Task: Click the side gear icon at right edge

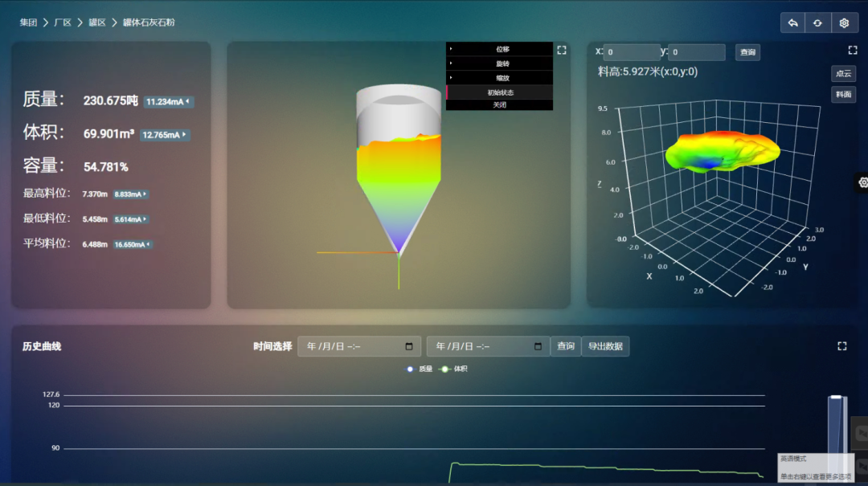Action: click(x=862, y=182)
